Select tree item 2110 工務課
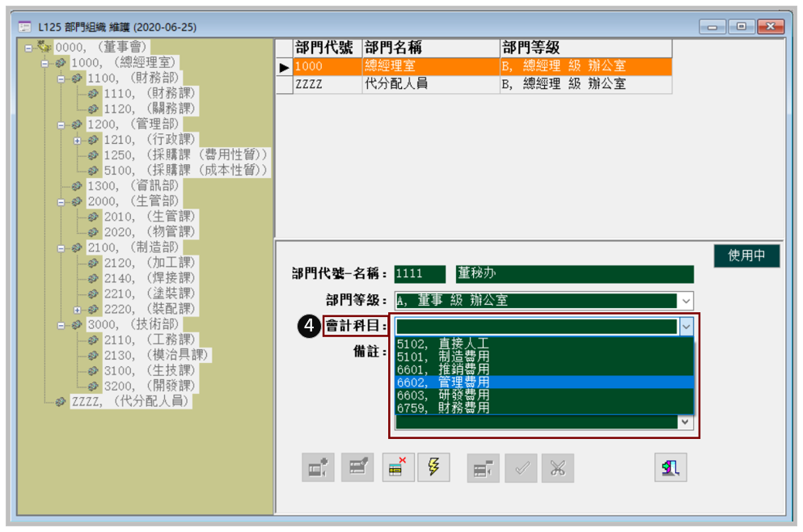The height and width of the screenshot is (532, 803). pos(150,340)
